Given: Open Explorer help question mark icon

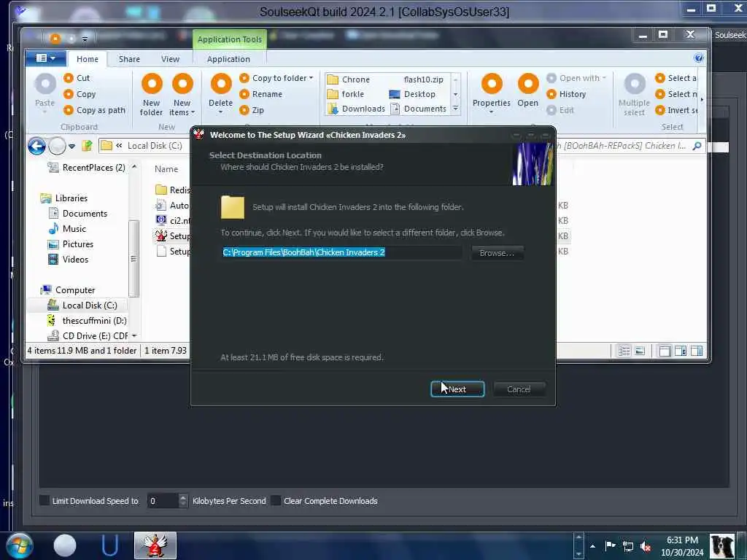Looking at the screenshot, I should 698,58.
